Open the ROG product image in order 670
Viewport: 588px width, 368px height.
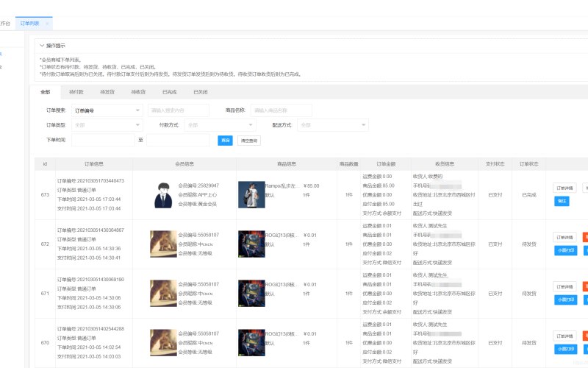pos(251,343)
